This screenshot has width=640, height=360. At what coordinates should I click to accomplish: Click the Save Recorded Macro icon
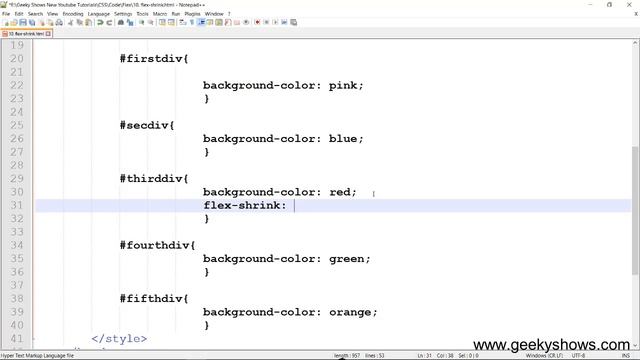tap(293, 22)
